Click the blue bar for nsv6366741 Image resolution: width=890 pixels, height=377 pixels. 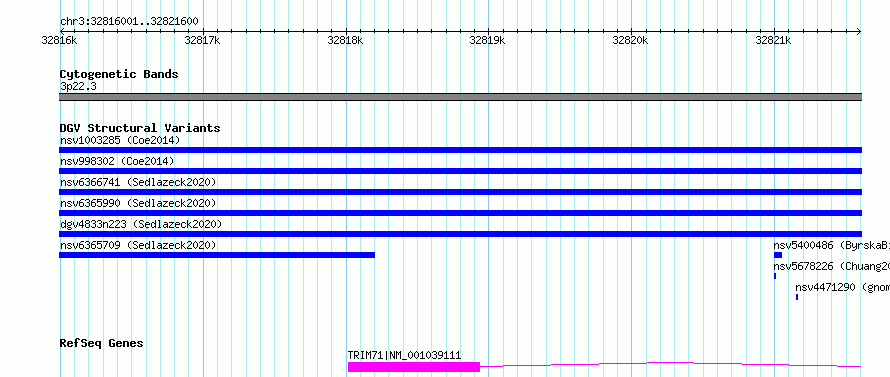point(460,192)
